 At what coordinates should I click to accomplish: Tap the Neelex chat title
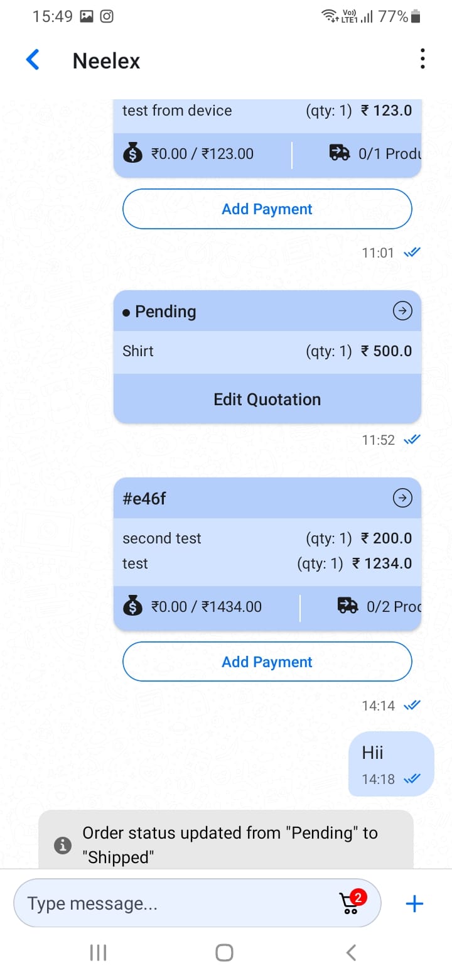point(106,61)
